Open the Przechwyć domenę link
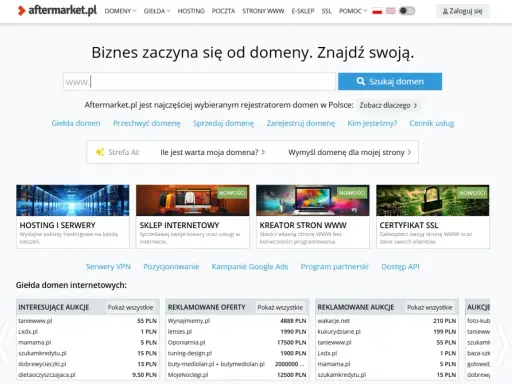The width and height of the screenshot is (512, 384). [147, 123]
